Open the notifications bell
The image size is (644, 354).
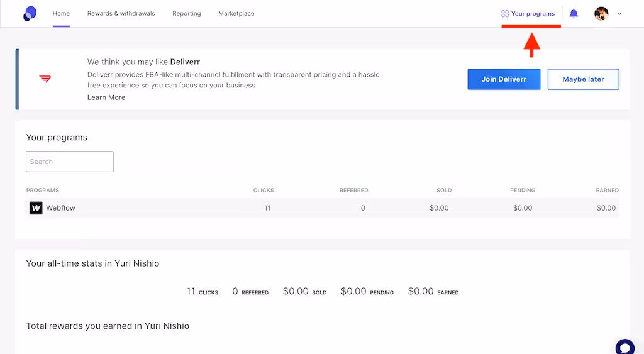574,14
